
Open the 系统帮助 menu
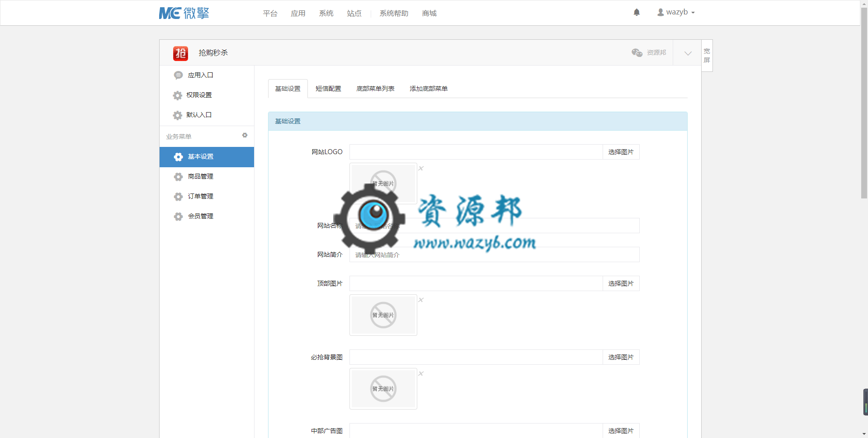pyautogui.click(x=394, y=14)
